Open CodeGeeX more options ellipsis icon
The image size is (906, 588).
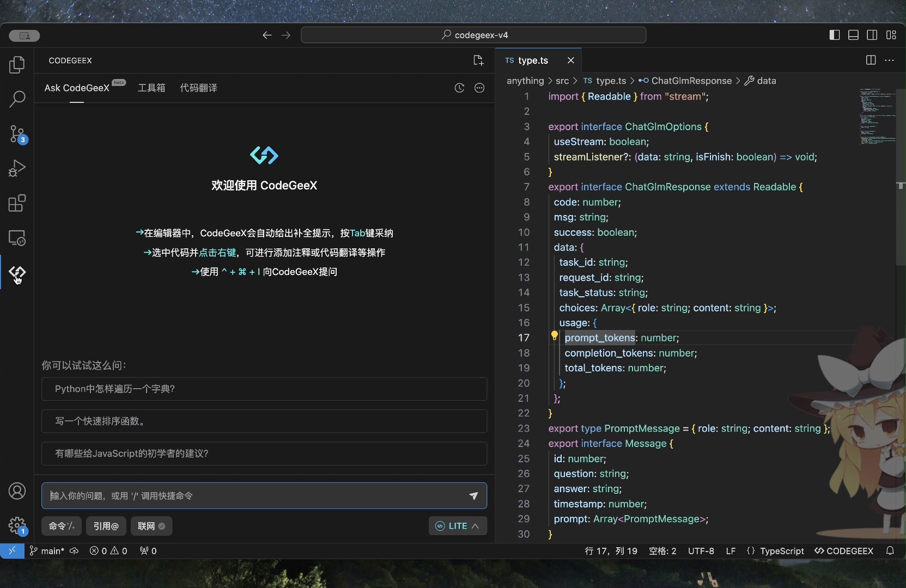(x=479, y=88)
